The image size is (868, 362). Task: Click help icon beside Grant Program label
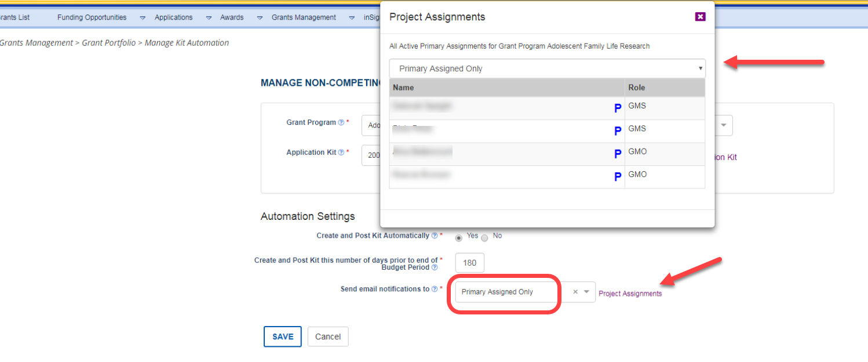(341, 123)
